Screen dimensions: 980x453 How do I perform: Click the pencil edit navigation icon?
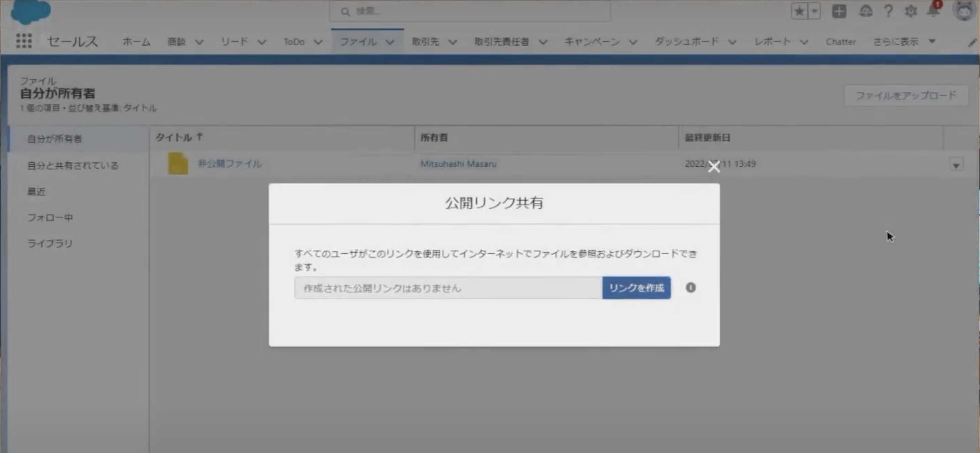tap(972, 42)
